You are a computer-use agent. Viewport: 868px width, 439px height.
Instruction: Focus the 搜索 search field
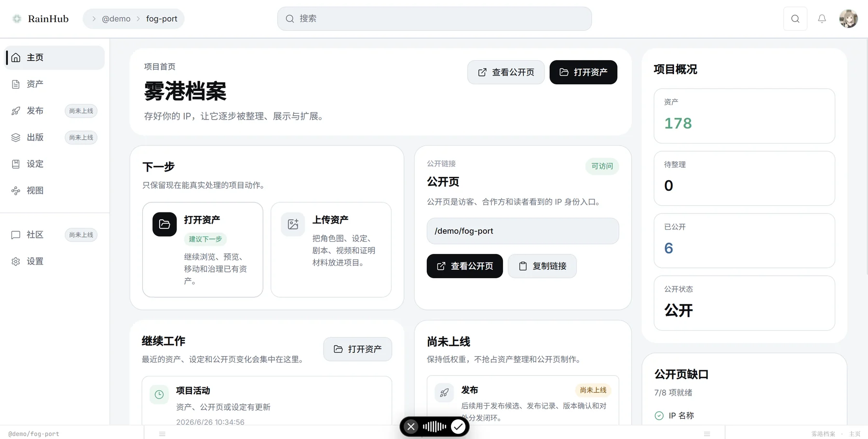point(434,19)
